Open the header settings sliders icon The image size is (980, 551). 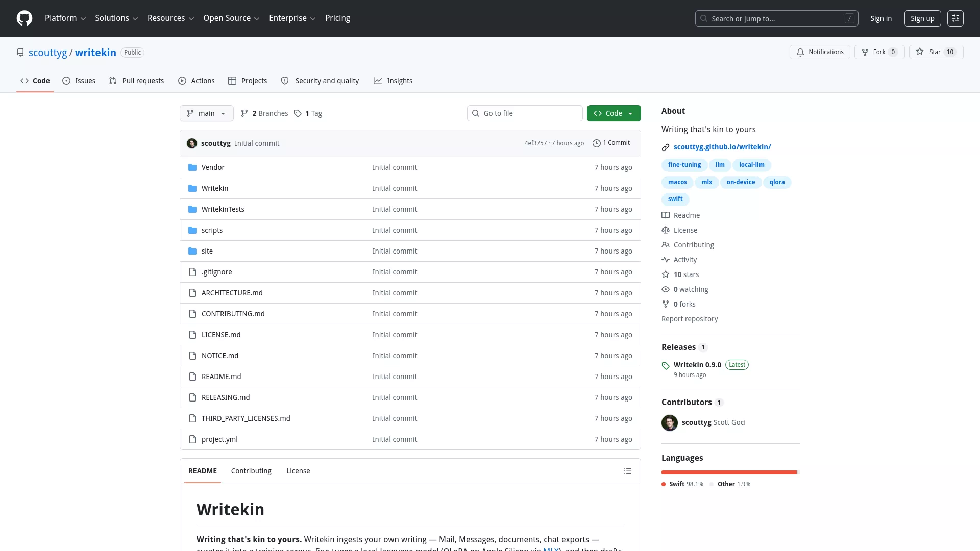[x=955, y=18]
